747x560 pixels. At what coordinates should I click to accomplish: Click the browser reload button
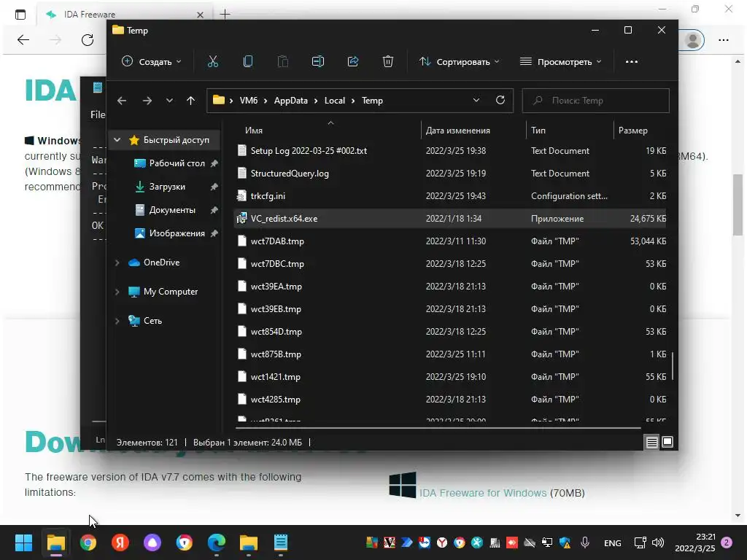click(88, 40)
